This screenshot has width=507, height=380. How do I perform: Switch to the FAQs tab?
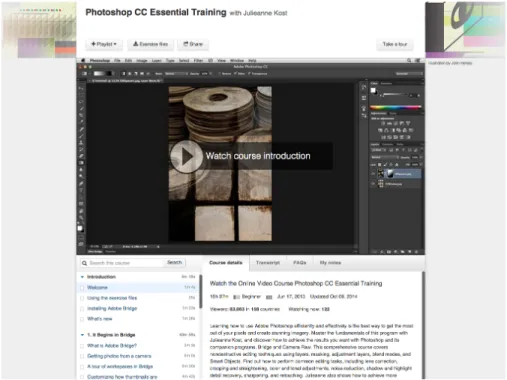coord(300,263)
